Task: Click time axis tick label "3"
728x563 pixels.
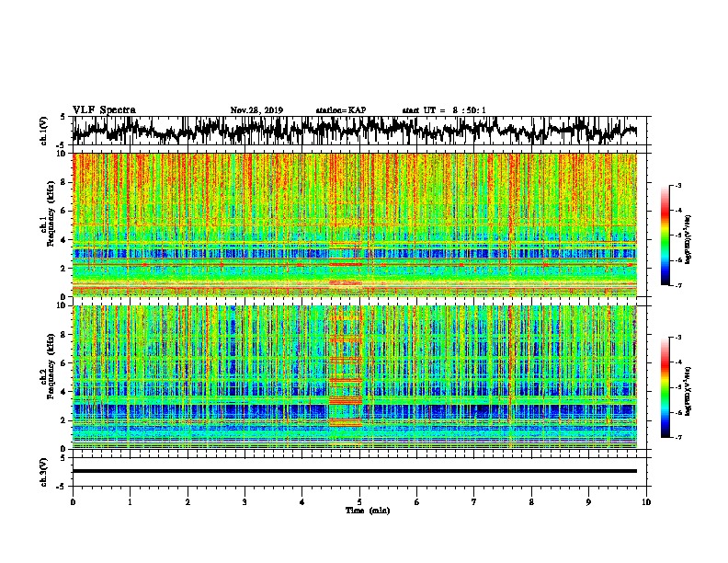Action: [x=245, y=502]
